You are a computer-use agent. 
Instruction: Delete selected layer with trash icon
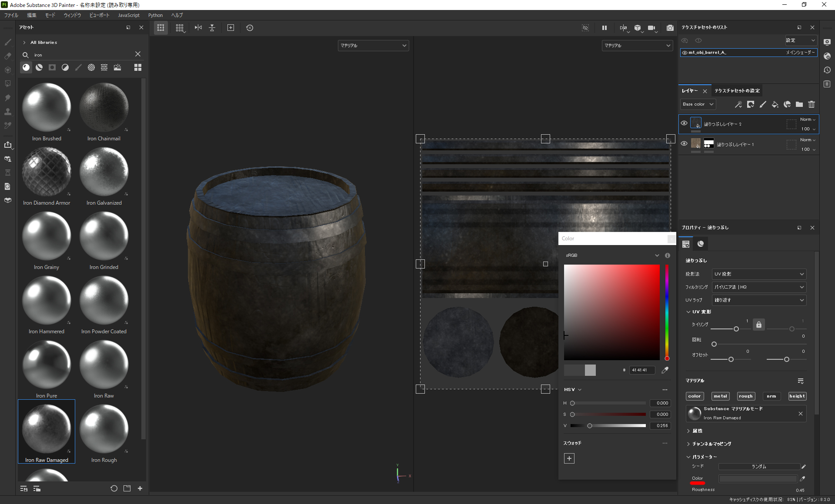pyautogui.click(x=812, y=104)
